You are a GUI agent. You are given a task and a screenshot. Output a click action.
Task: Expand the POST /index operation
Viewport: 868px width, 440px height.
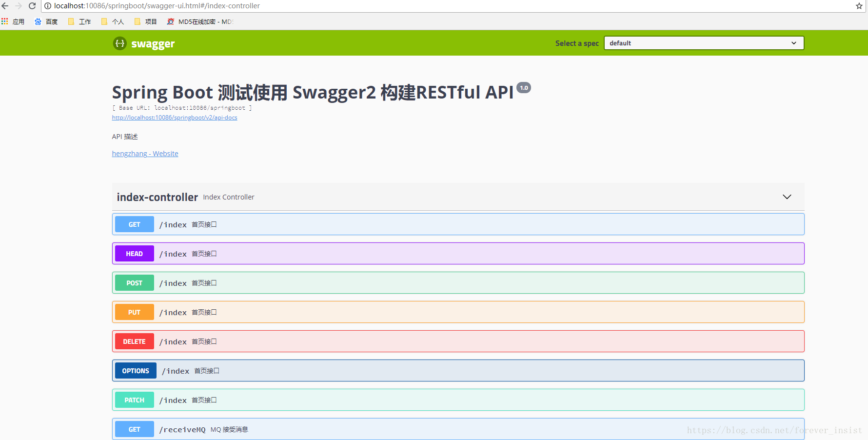(x=458, y=283)
